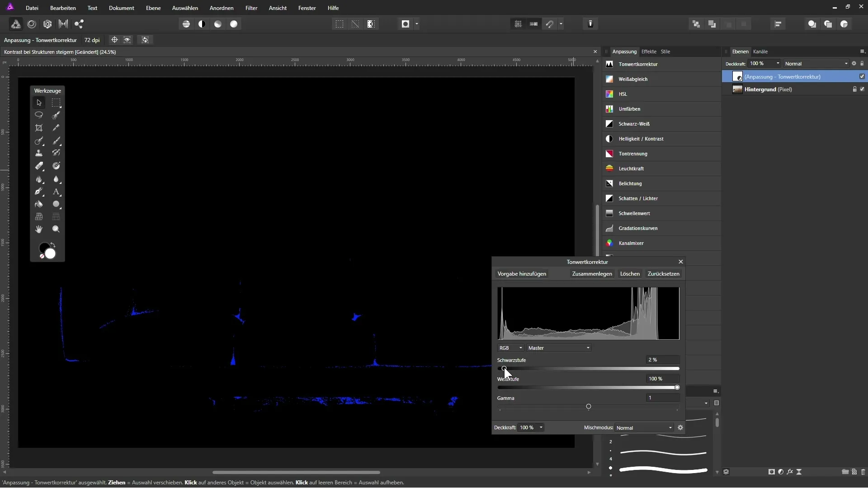Viewport: 868px width, 488px height.
Task: Open the RGB color model dropdown
Action: click(x=510, y=348)
